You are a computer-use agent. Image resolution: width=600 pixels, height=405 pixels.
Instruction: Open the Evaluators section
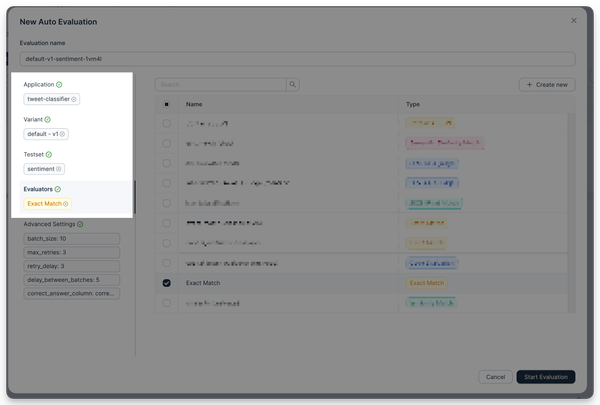(x=38, y=188)
